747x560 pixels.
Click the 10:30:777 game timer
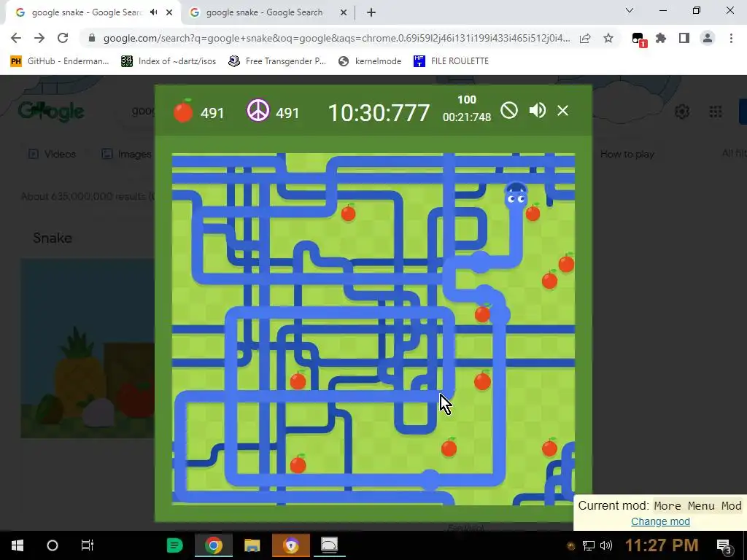click(379, 113)
